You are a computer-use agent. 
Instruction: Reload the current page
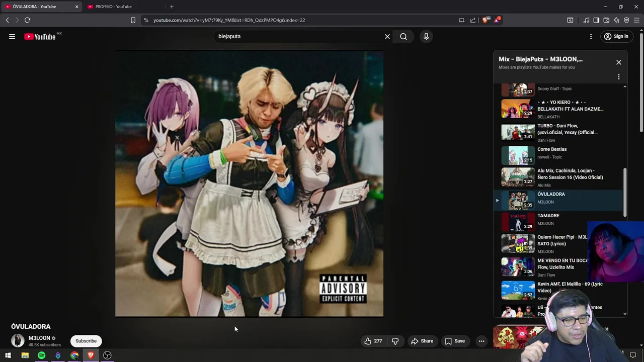(x=28, y=20)
